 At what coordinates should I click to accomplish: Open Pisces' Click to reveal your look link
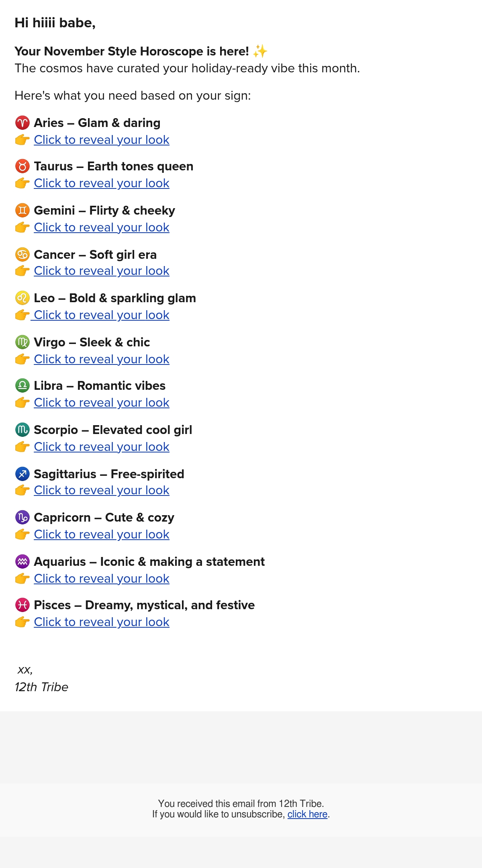102,622
